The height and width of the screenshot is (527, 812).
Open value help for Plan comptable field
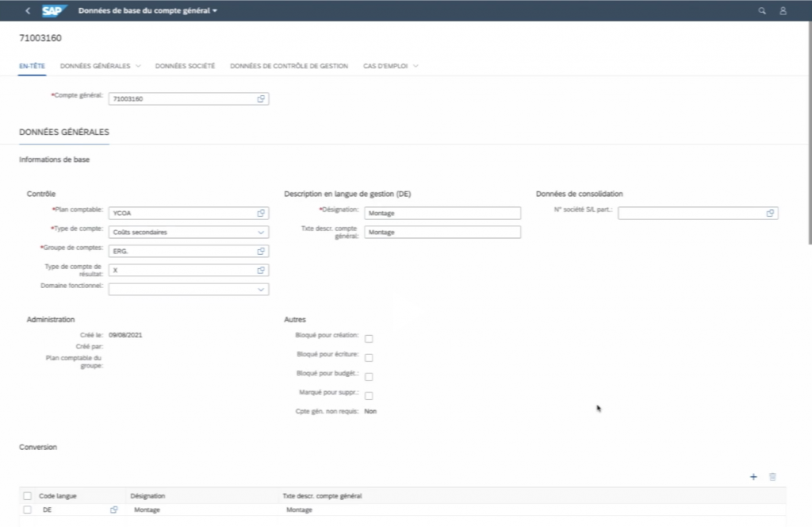(x=261, y=213)
